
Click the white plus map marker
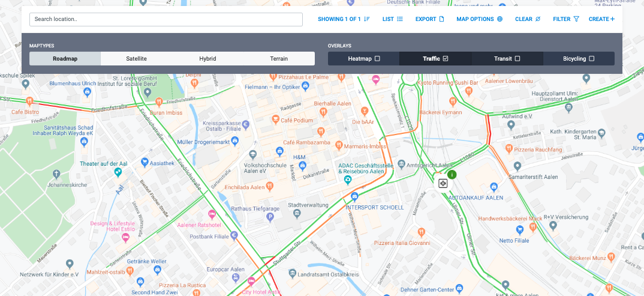[x=443, y=183]
